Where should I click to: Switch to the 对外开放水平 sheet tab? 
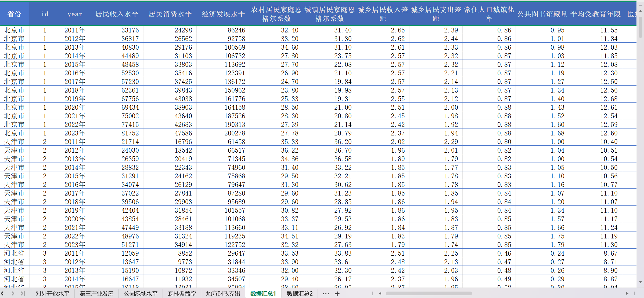click(x=52, y=294)
